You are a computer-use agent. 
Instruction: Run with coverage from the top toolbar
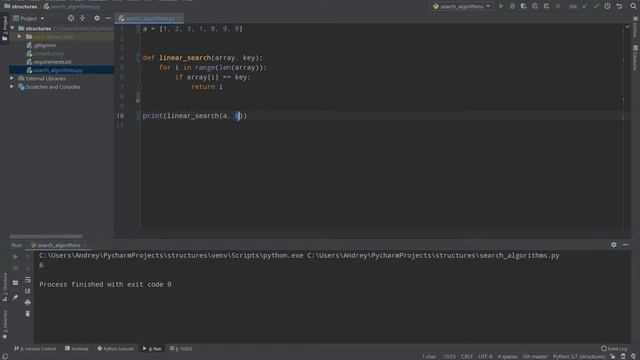point(524,7)
